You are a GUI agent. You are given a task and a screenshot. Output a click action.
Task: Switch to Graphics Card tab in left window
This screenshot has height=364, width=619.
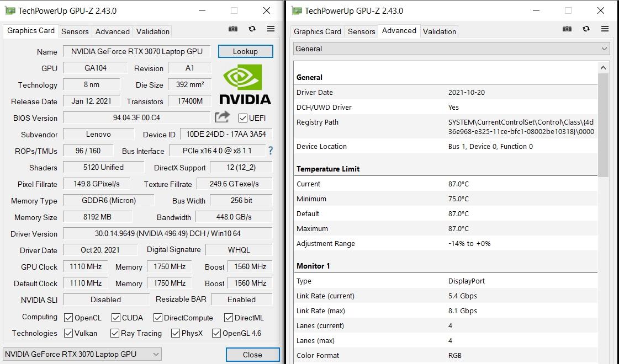tap(31, 31)
